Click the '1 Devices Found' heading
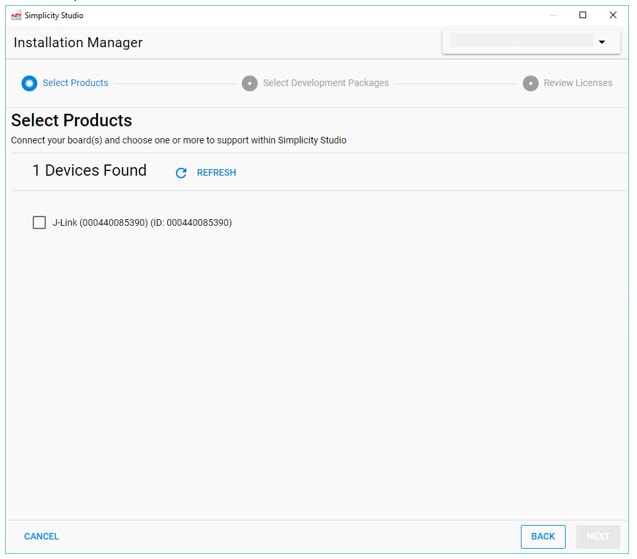Image resolution: width=637 pixels, height=559 pixels. tap(89, 171)
